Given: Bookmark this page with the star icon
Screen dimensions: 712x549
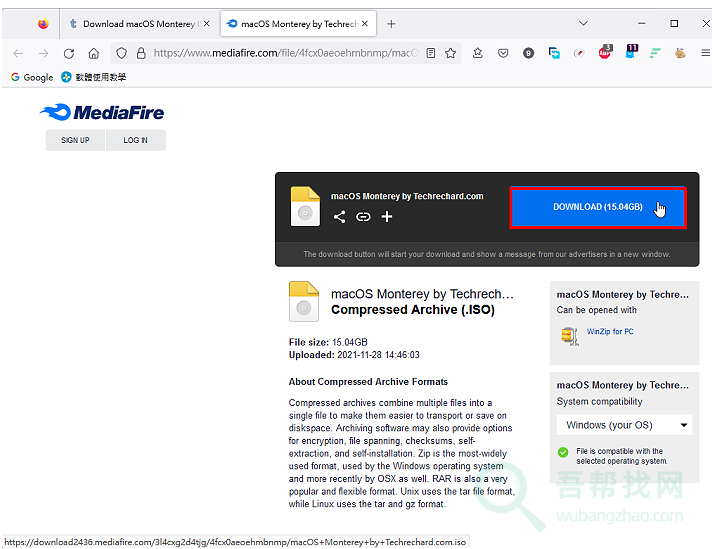Looking at the screenshot, I should tap(450, 53).
